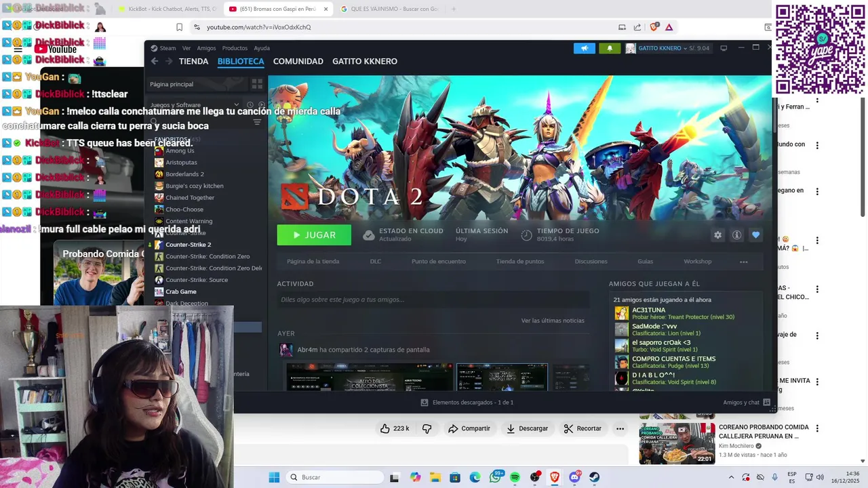Like the YouTube video (223 k)
The height and width of the screenshot is (488, 868).
click(394, 428)
